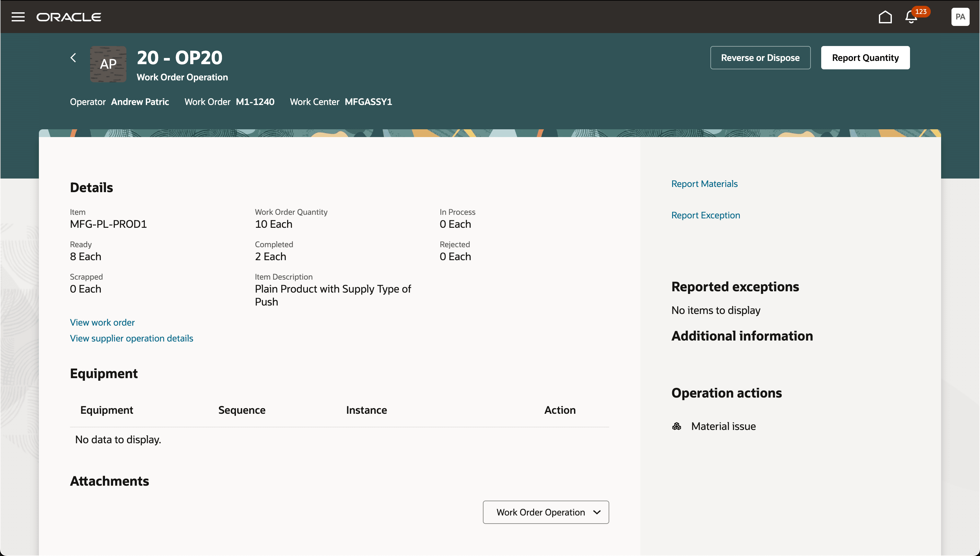
Task: Click the Instance column header
Action: point(366,410)
